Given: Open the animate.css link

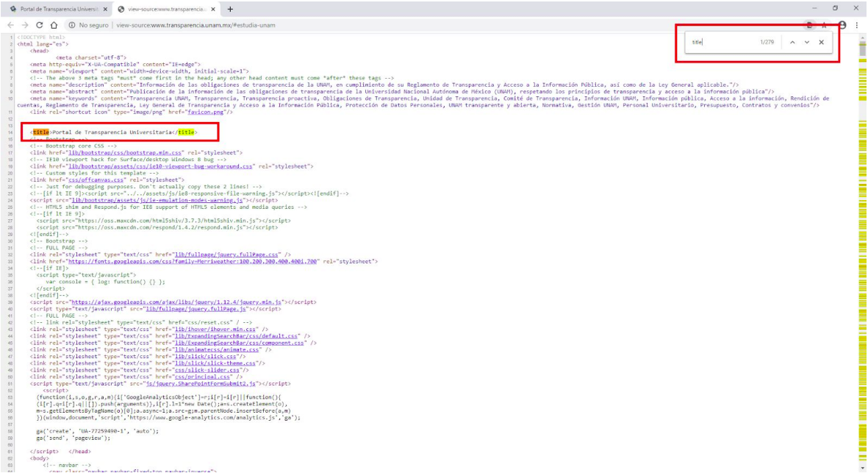Looking at the screenshot, I should (x=217, y=349).
